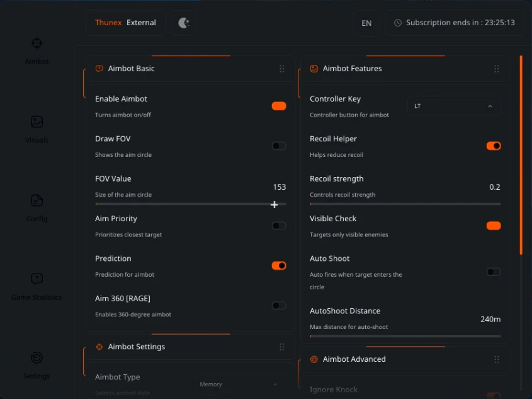Click the orange vertical scrollbar thumb
Viewport: 532px width, 399px height.
click(x=521, y=155)
